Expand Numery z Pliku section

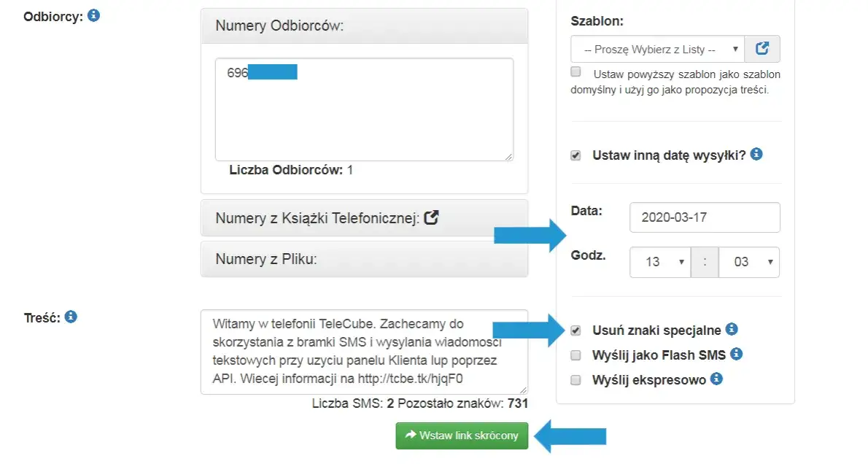pos(266,259)
